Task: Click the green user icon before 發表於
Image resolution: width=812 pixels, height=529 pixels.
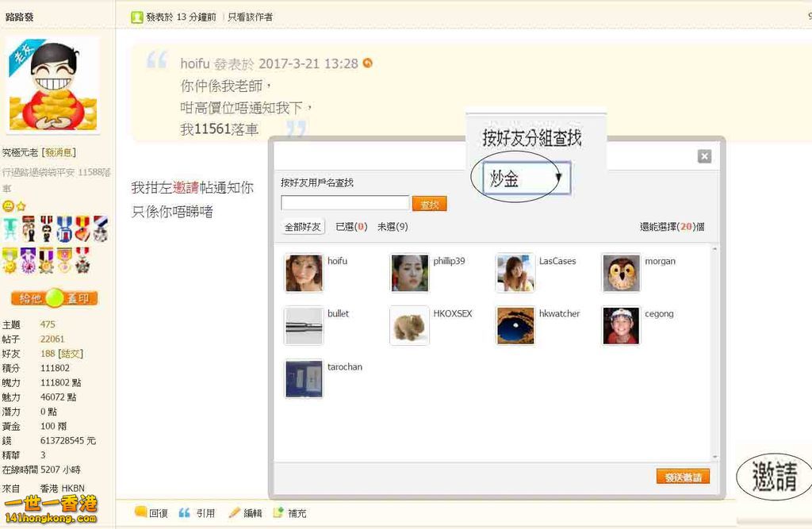Action: pyautogui.click(x=137, y=17)
